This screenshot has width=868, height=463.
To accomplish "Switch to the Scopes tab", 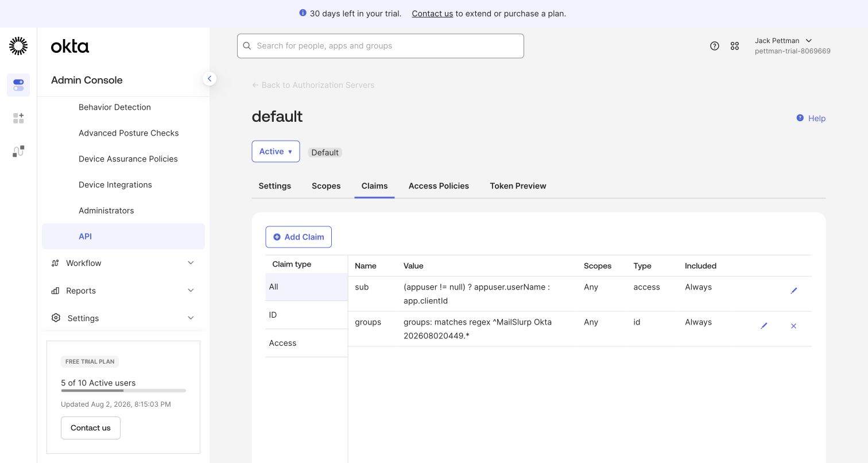I will click(326, 186).
